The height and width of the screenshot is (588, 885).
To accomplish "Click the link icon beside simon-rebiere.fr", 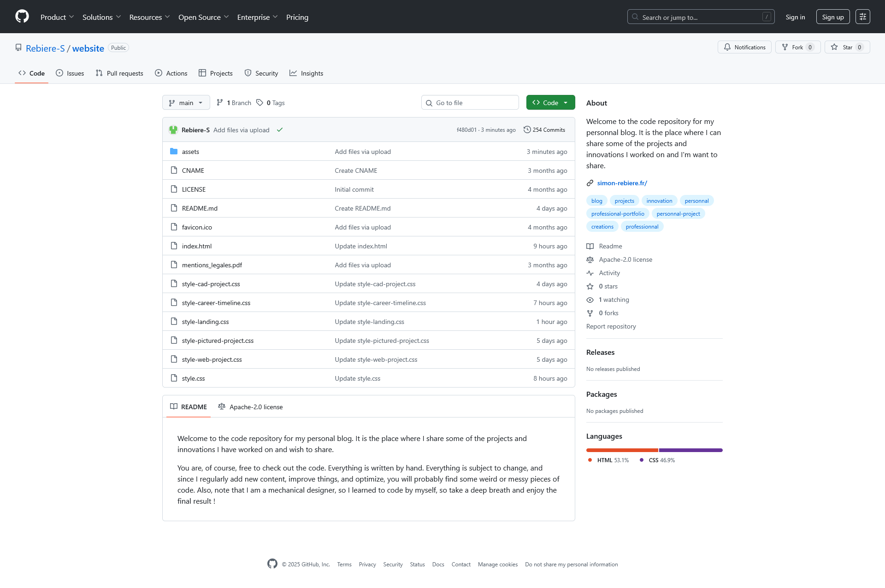I will point(590,183).
